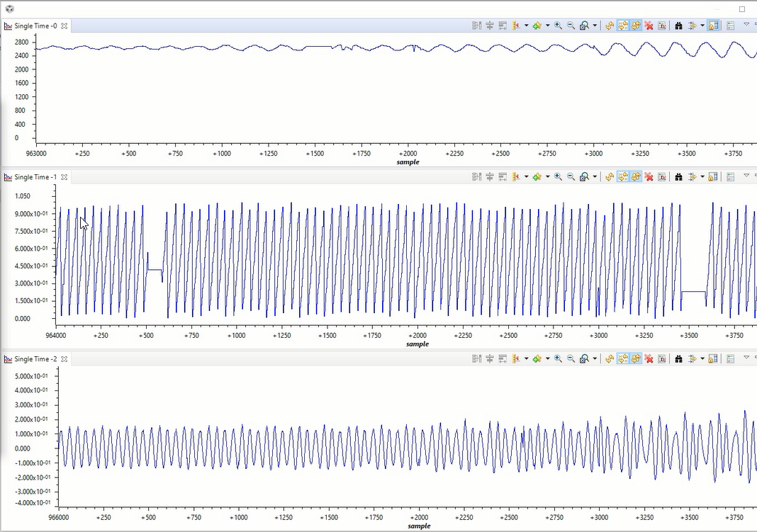
Task: Open View Menu triangle in Single Time -1
Action: 746,176
